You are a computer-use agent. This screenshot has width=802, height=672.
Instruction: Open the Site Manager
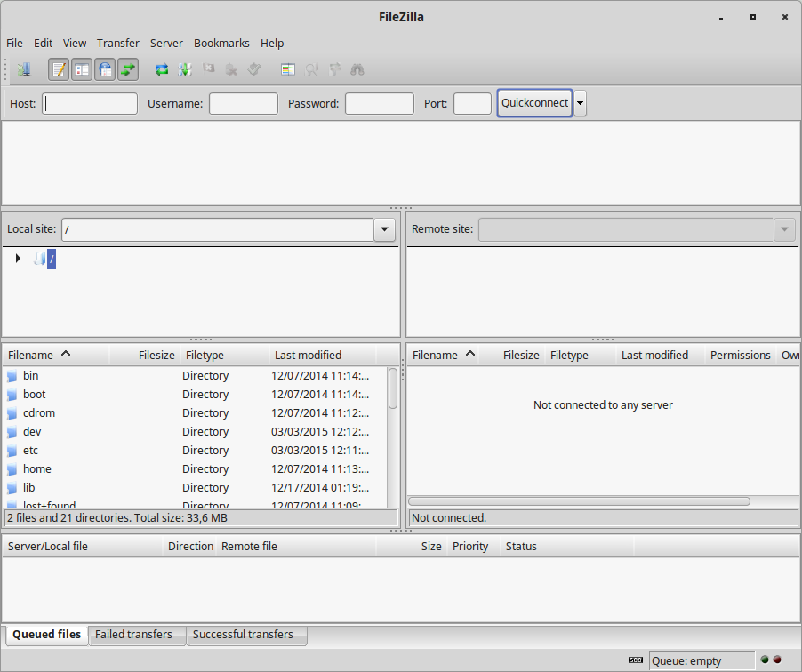25,69
